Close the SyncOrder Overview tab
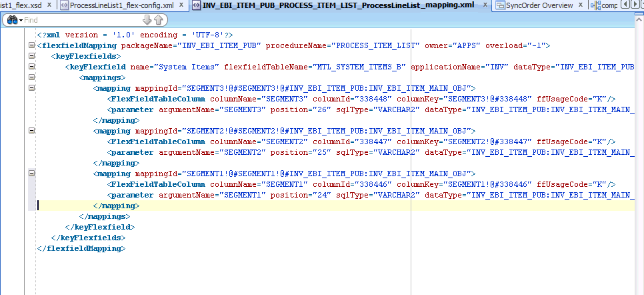Image resolution: width=644 pixels, height=295 pixels. pos(581,5)
